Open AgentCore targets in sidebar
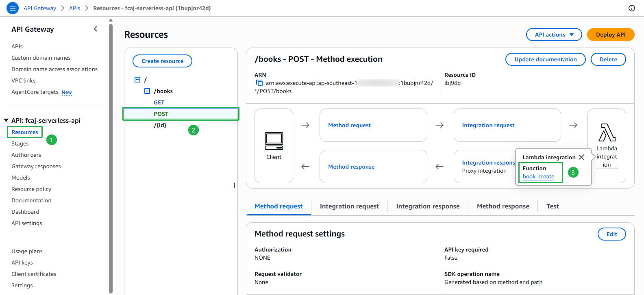This screenshot has height=295, width=644. [x=35, y=92]
